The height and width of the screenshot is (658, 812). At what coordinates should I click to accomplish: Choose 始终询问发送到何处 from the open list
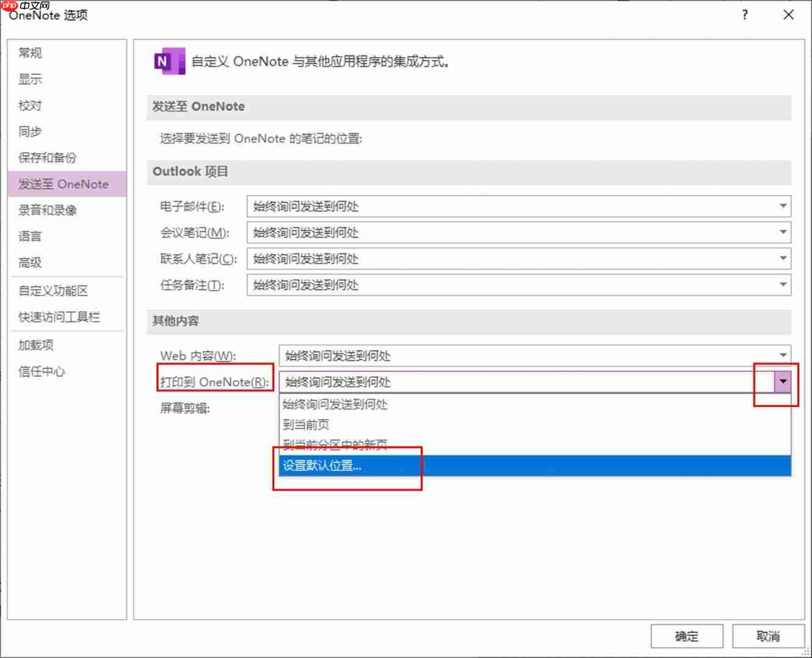pos(535,405)
